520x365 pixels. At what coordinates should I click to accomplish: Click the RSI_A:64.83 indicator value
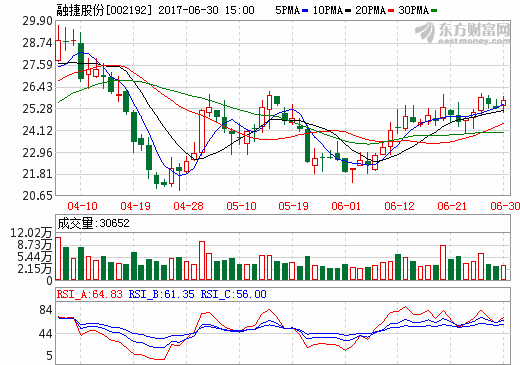tap(90, 294)
